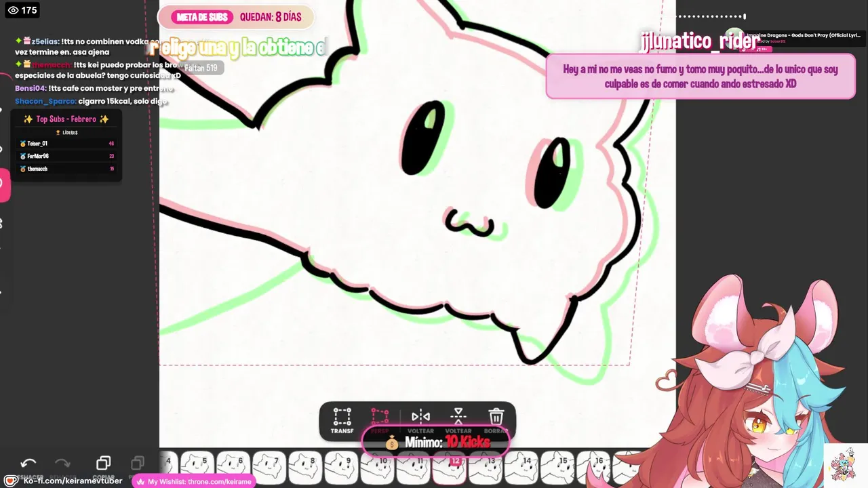The height and width of the screenshot is (488, 868).
Task: Open animation frame 5 thumbnail
Action: tap(197, 466)
